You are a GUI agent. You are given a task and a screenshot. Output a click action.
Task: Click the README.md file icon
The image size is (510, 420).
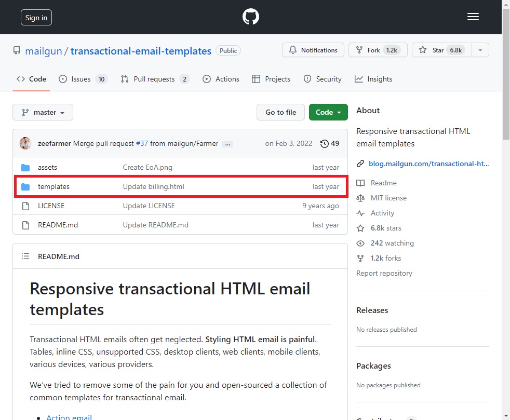pyautogui.click(x=25, y=225)
